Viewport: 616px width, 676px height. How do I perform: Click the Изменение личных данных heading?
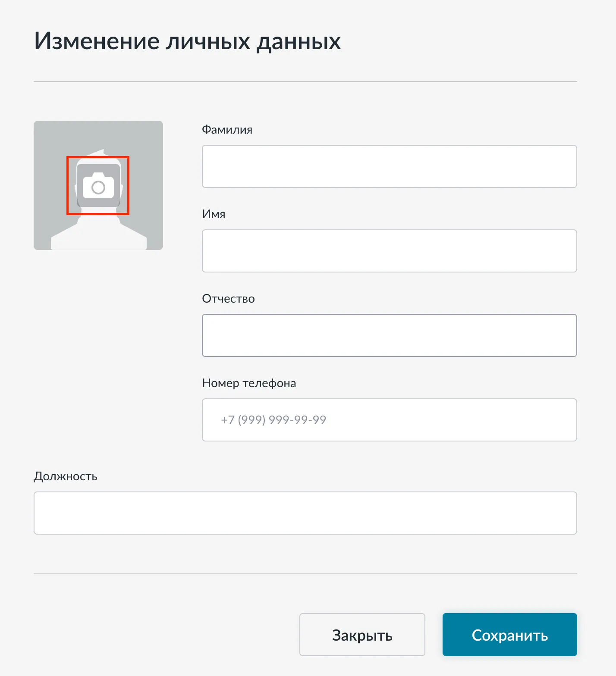187,41
